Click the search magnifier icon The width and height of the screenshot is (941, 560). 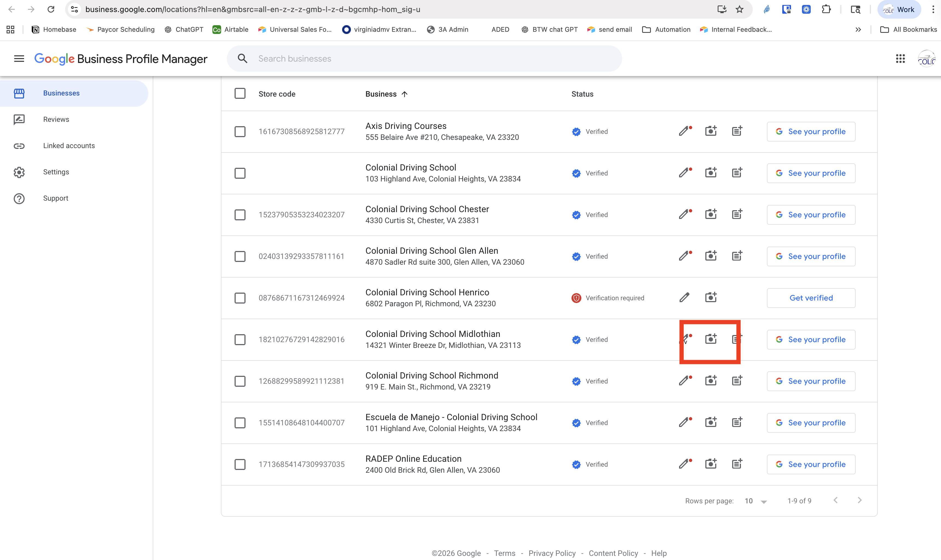242,59
